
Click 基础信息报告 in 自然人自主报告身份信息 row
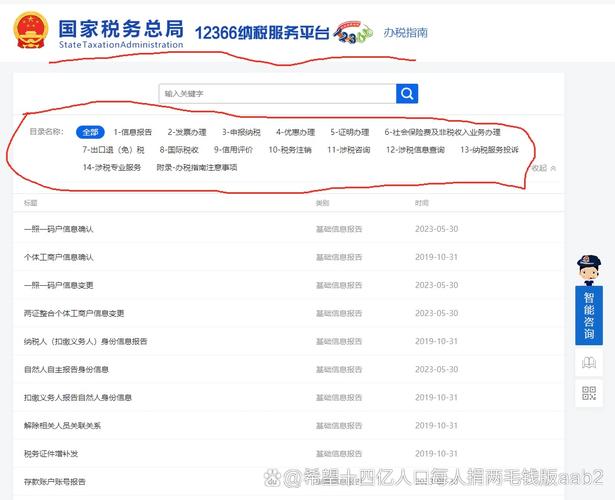[339, 369]
